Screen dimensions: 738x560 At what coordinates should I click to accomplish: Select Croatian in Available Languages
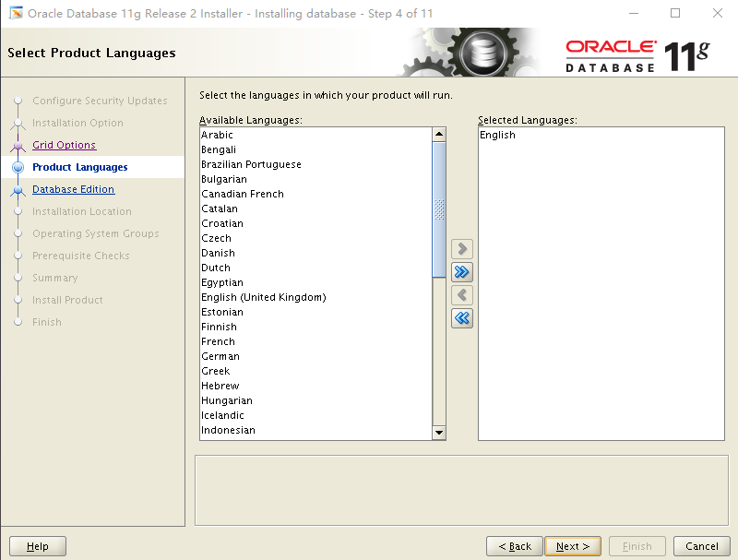pos(315,223)
